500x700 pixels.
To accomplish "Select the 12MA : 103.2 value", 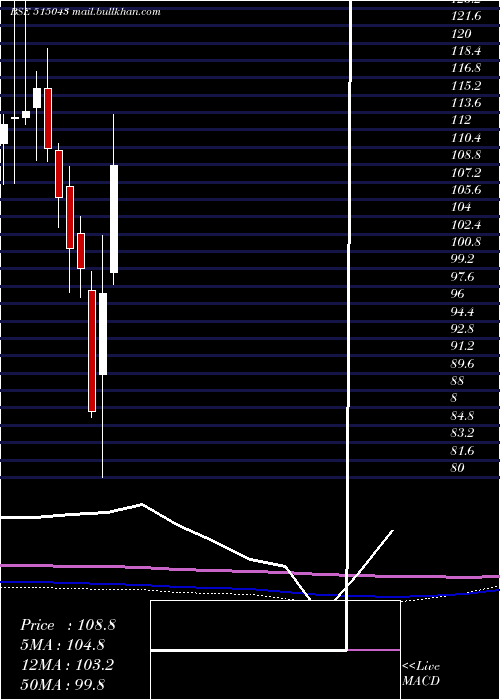I will pos(67,665).
